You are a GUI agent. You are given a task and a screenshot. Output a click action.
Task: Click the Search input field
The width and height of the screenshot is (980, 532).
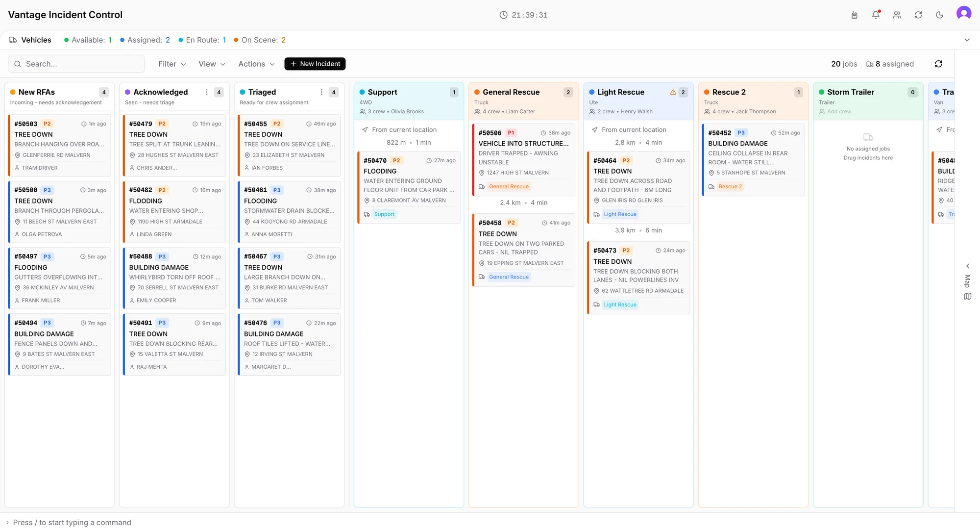coord(76,64)
